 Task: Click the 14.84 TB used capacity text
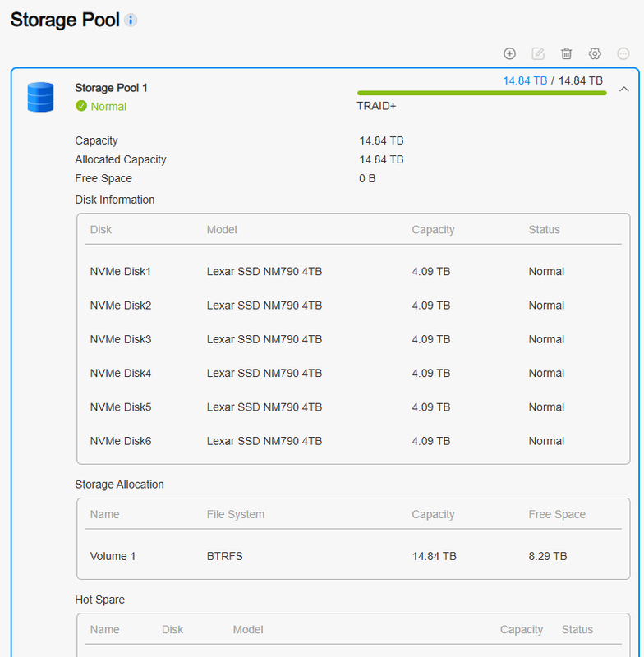point(525,80)
